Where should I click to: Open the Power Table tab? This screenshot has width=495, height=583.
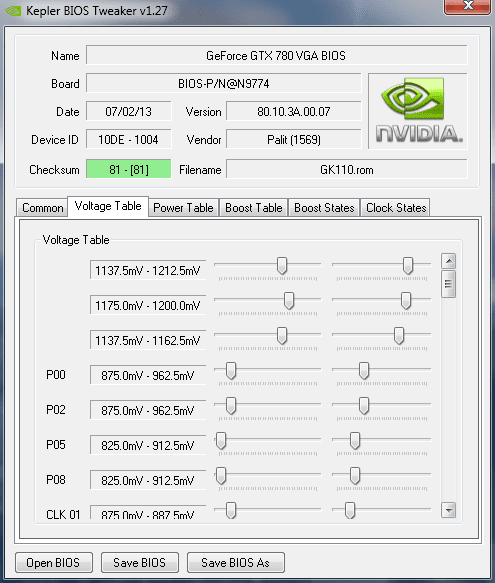coord(183,207)
